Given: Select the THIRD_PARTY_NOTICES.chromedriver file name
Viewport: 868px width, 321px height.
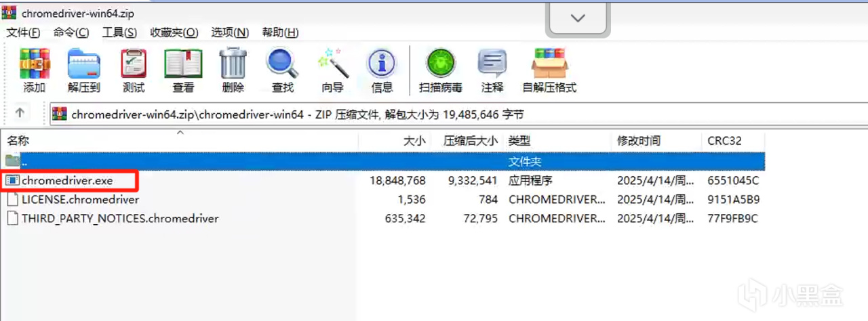Looking at the screenshot, I should tap(120, 219).
